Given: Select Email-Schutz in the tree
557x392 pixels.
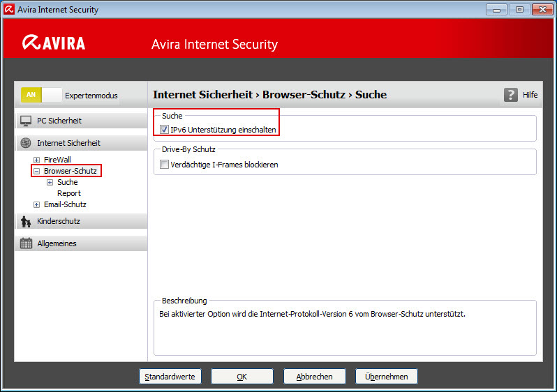Looking at the screenshot, I should 65,204.
